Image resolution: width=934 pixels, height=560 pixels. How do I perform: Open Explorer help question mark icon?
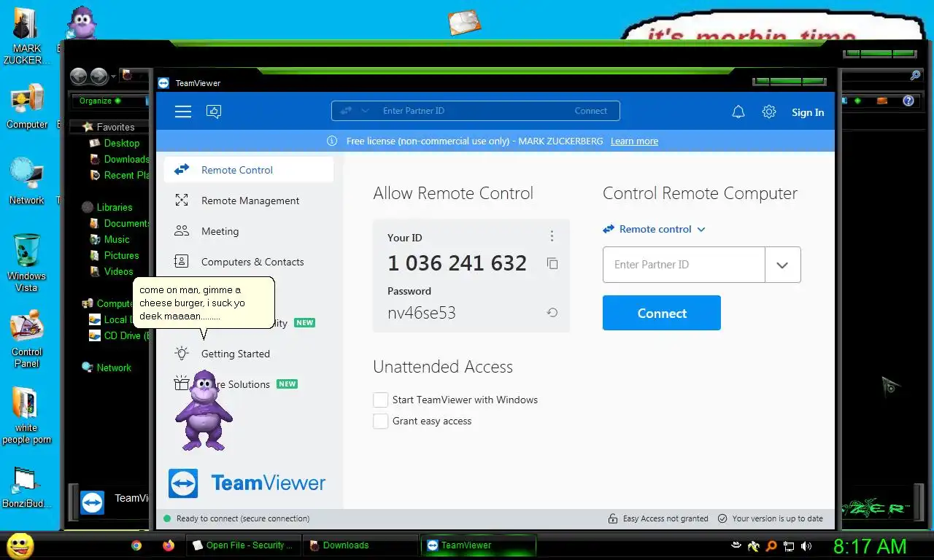[908, 101]
